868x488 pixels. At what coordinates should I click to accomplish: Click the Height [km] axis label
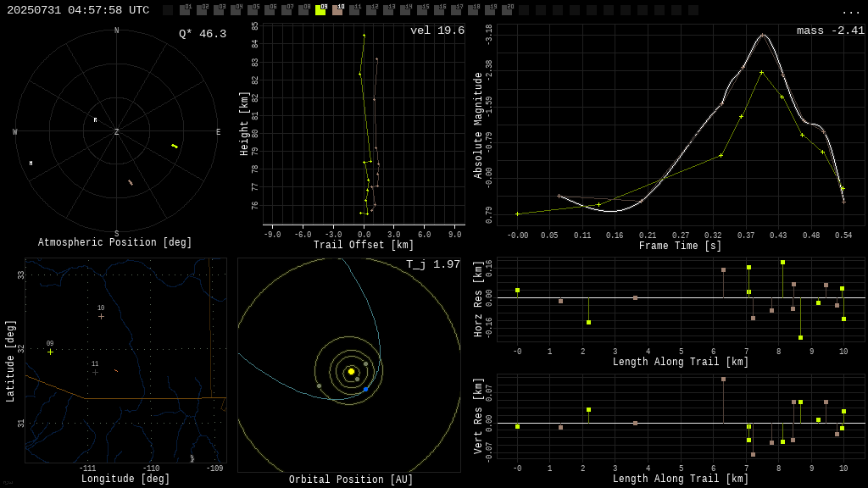click(x=244, y=124)
